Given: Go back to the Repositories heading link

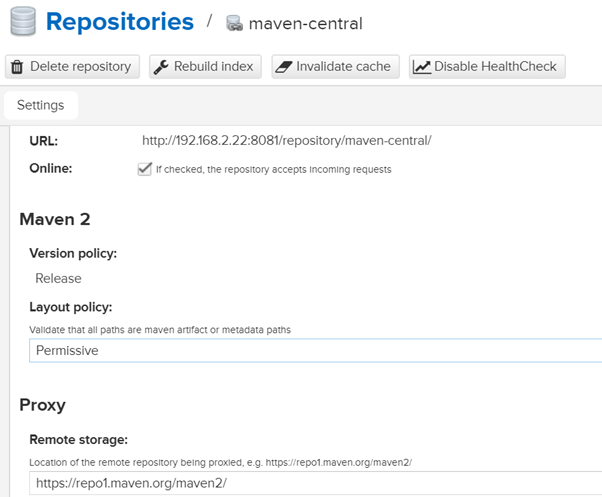Looking at the screenshot, I should coord(120,21).
